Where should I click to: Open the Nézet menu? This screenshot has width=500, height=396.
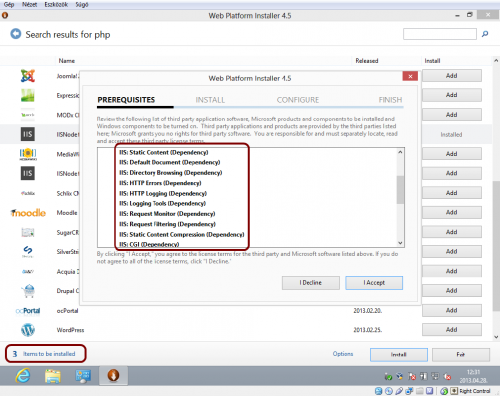29,4
